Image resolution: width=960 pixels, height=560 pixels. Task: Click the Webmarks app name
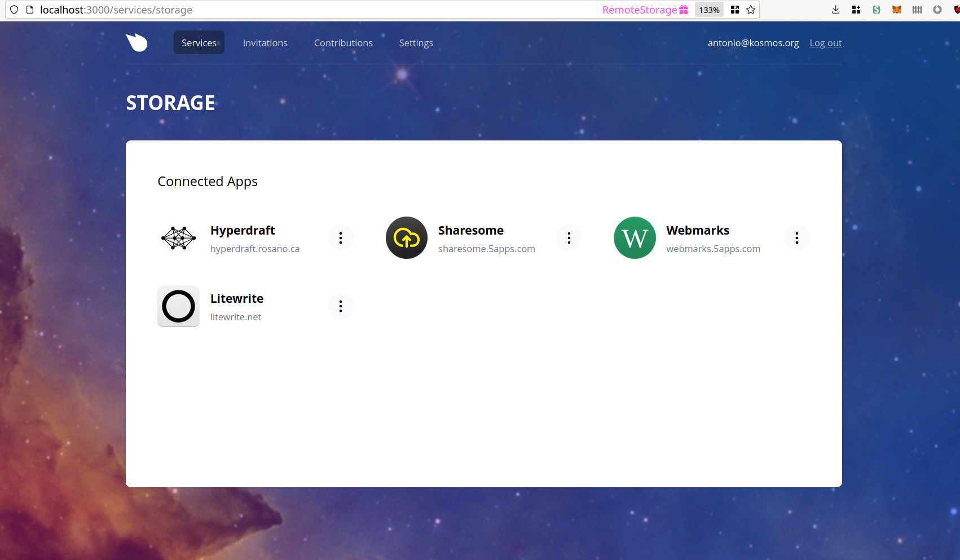[x=698, y=230]
